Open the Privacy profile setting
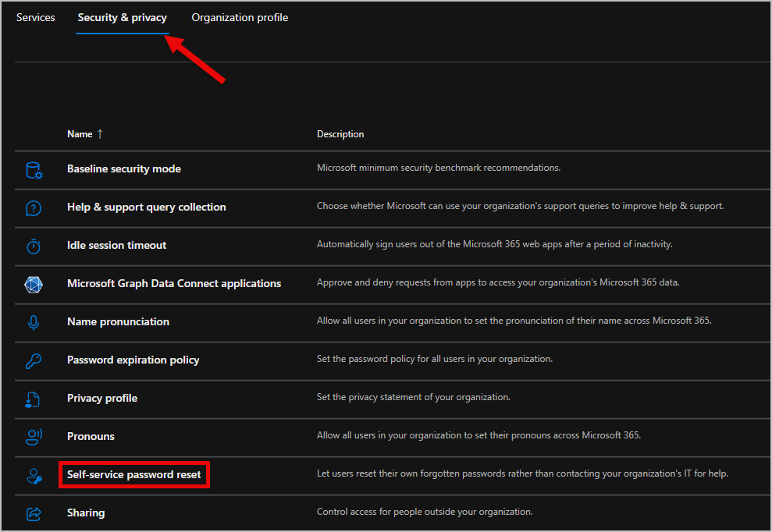This screenshot has width=772, height=532. [101, 398]
